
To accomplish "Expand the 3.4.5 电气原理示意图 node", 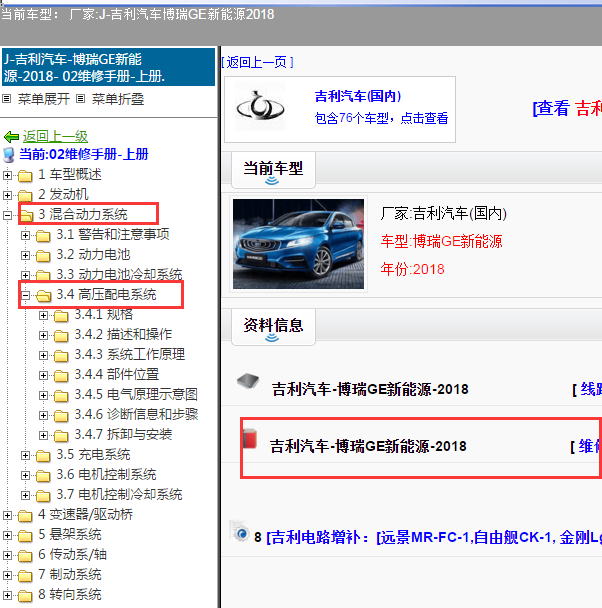I will pos(43,395).
